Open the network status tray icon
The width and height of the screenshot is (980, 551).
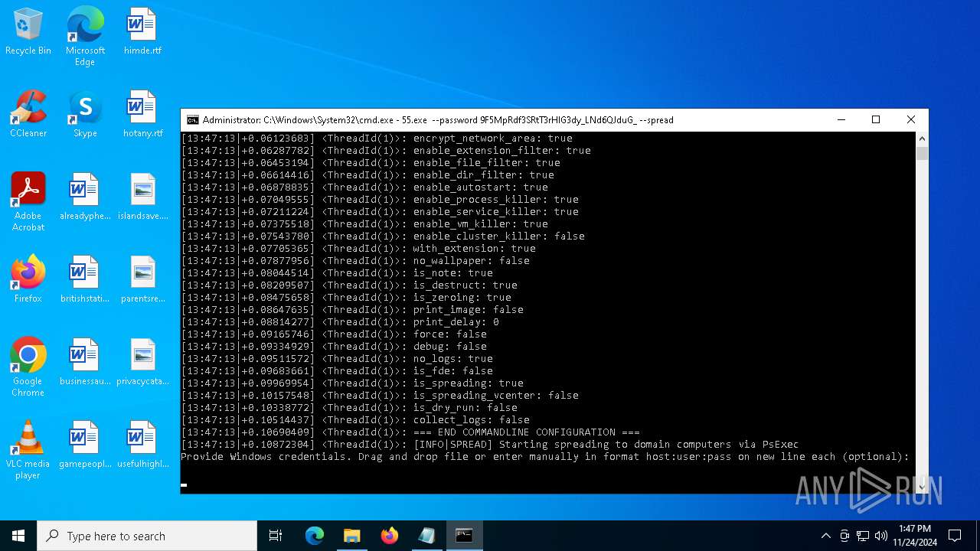point(863,536)
